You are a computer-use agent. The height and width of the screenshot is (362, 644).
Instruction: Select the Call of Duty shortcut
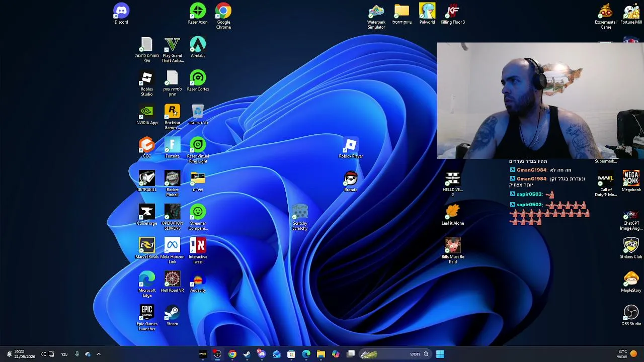pos(606,184)
